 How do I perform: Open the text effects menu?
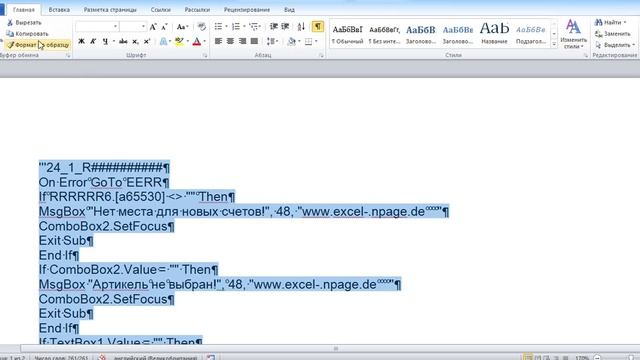[164, 41]
